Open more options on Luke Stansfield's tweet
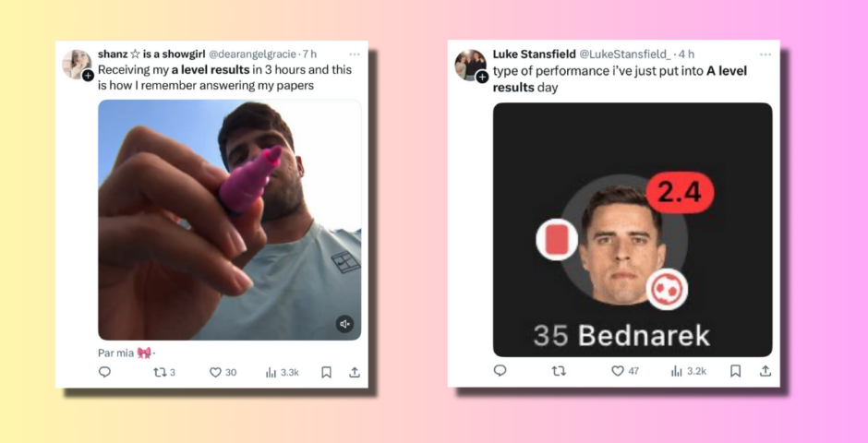The height and width of the screenshot is (443, 868). [766, 54]
